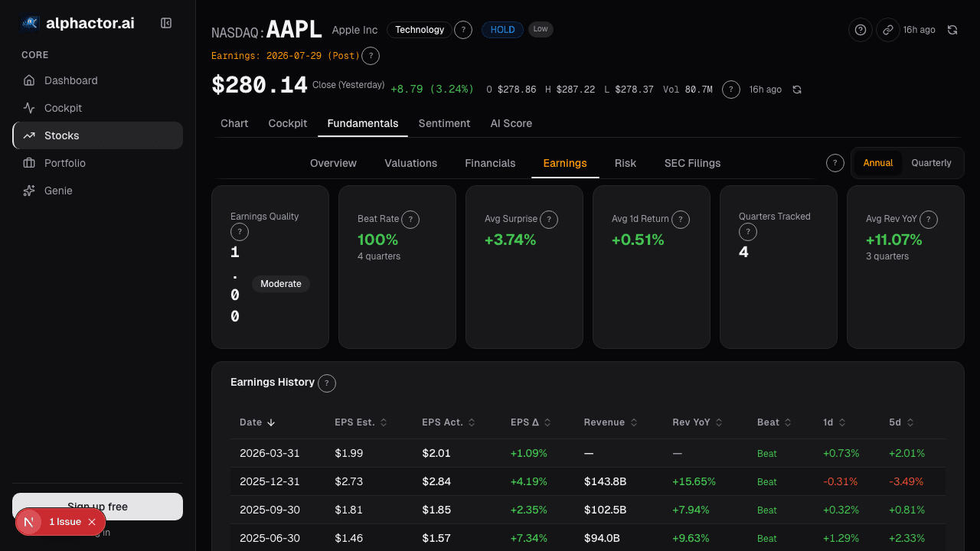
Task: Click Avg Rev YoY help icon
Action: pos(929,220)
